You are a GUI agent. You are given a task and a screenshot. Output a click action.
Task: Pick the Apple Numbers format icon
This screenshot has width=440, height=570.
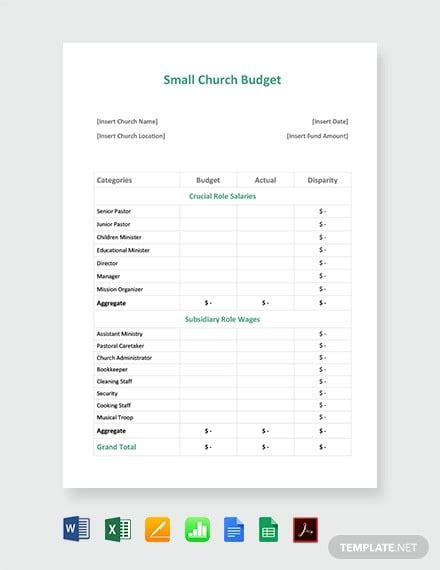(x=197, y=529)
